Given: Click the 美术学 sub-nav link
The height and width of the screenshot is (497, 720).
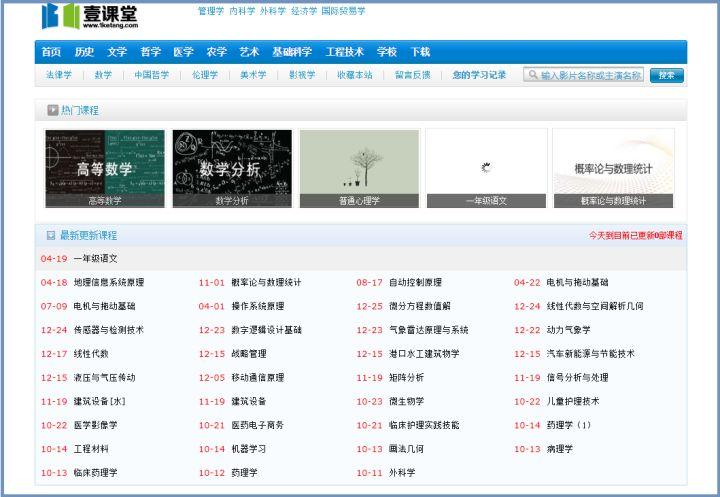Looking at the screenshot, I should (253, 75).
